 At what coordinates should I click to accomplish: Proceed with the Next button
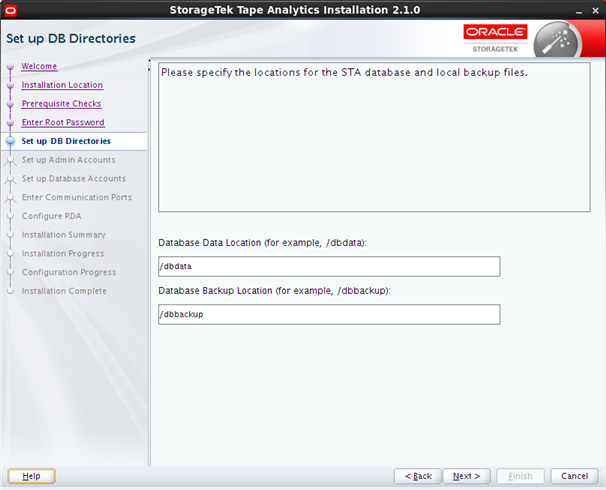click(x=466, y=476)
